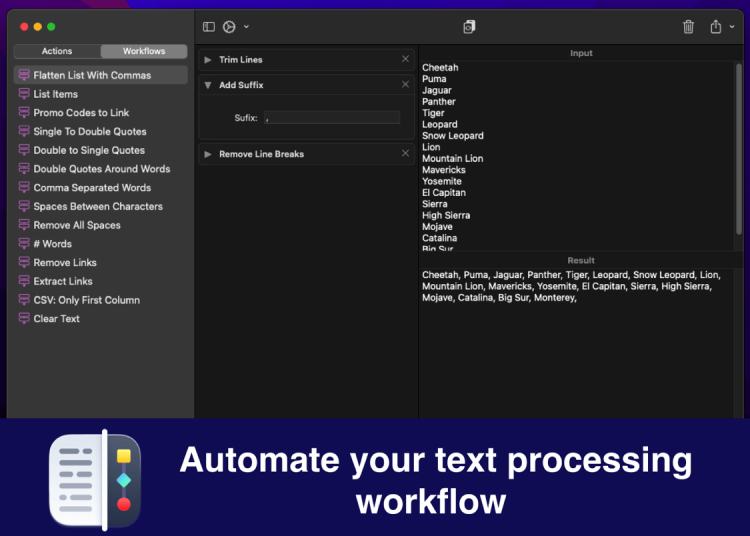The image size is (750, 536).
Task: Open the dropdown arrow next to share
Action: (732, 27)
